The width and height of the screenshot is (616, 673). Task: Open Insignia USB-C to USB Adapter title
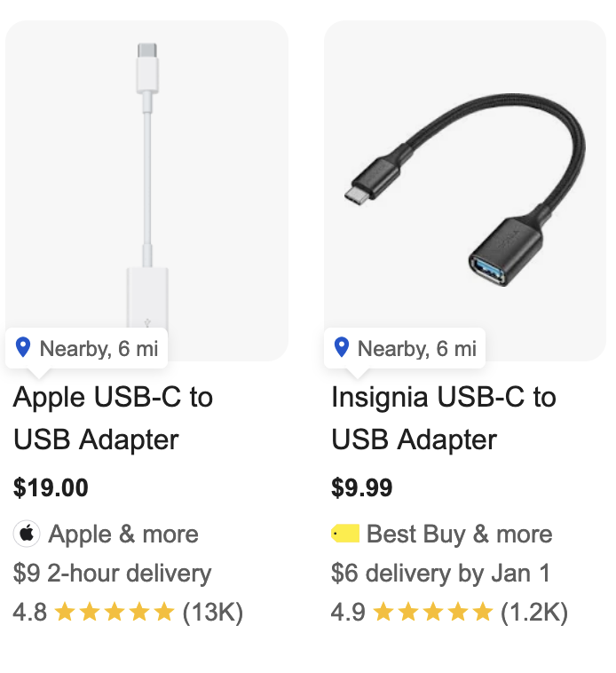(x=444, y=418)
